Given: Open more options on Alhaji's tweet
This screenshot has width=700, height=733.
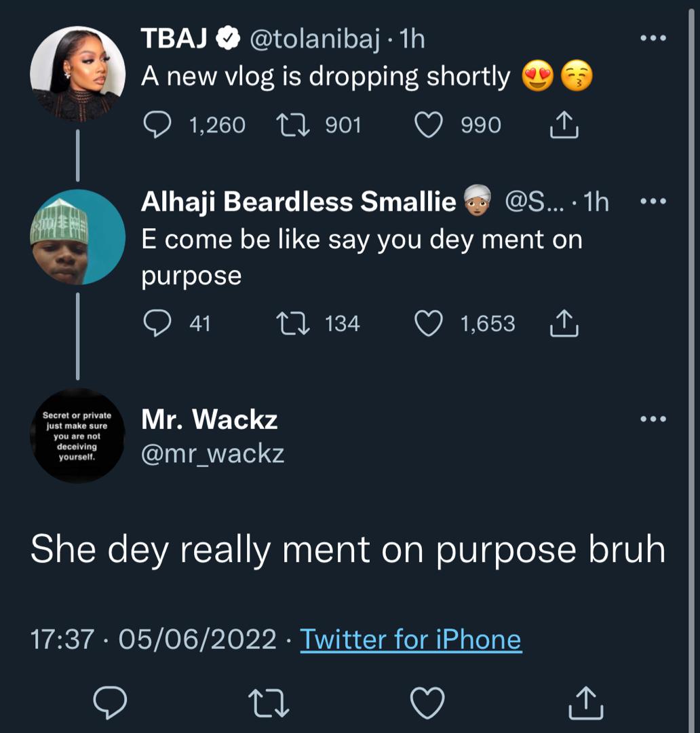Looking at the screenshot, I should (x=654, y=202).
